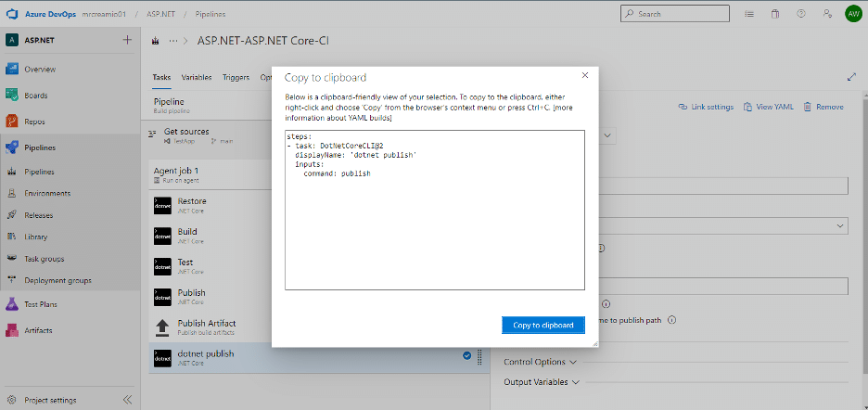
Task: Click the pipeline icon before breadcrumb ellipsis
Action: coord(156,41)
